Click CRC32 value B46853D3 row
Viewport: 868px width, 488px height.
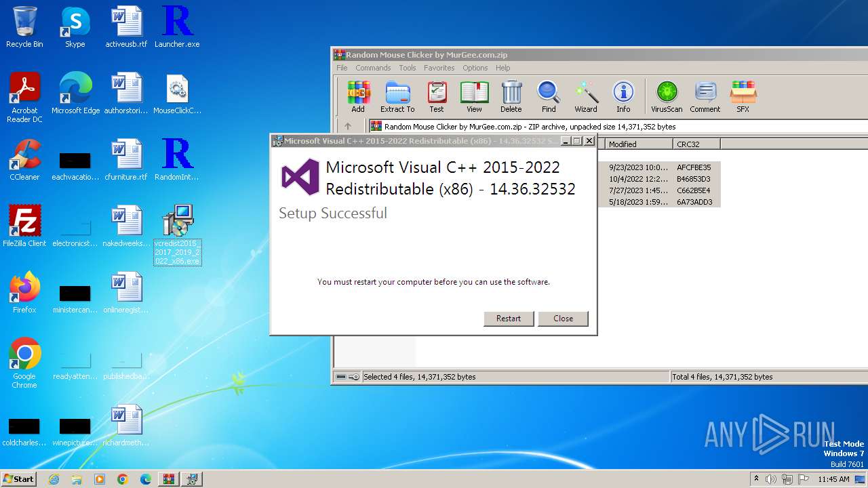(x=694, y=179)
